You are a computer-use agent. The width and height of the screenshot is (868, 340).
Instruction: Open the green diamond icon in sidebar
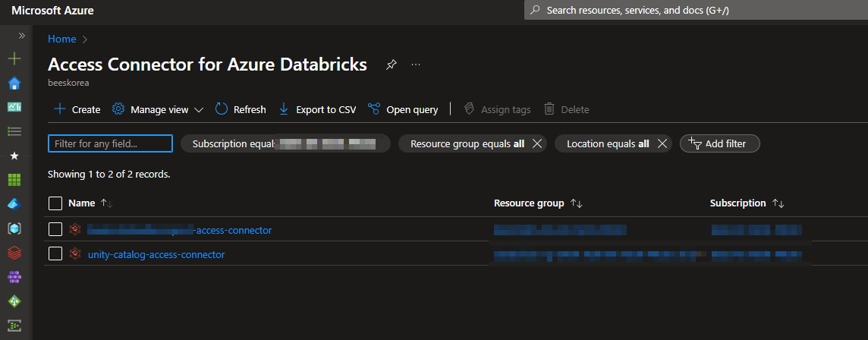point(14,301)
